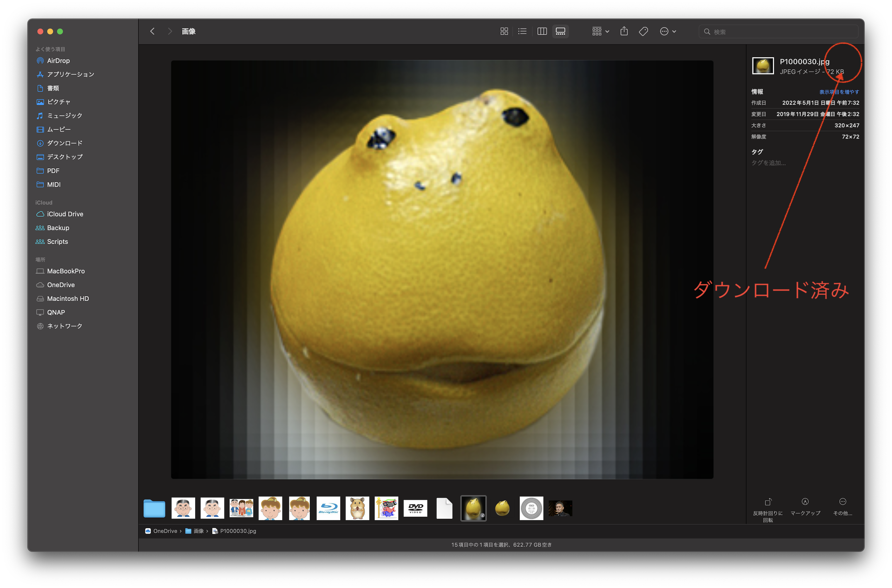Click the tag edit toolbar icon
Screen dimensions: 892x588
coord(643,32)
